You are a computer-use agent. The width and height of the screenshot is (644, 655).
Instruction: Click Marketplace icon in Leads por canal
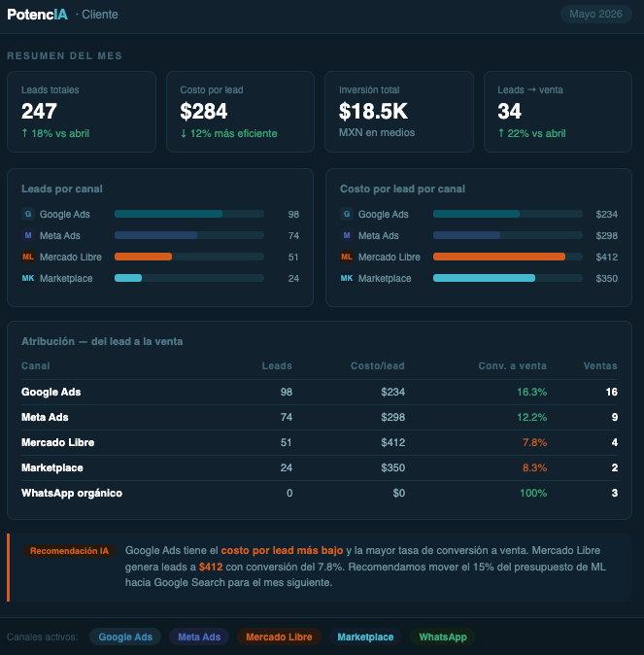pos(28,278)
